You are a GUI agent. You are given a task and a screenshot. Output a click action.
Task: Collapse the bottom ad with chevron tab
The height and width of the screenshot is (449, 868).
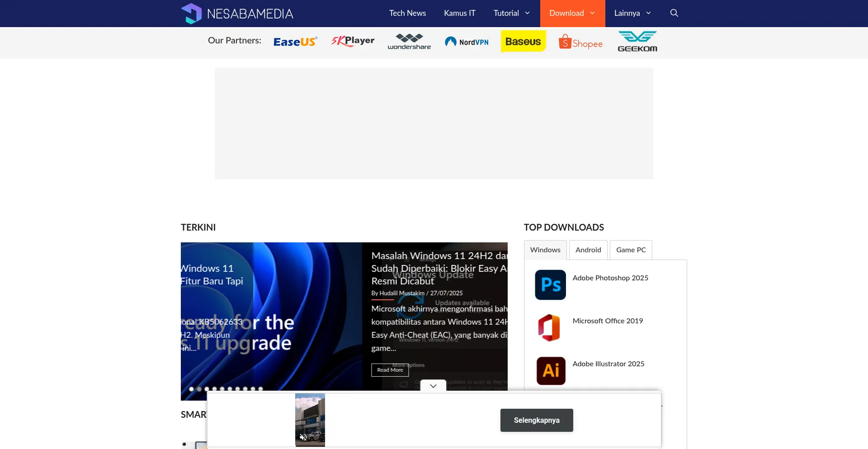click(433, 386)
